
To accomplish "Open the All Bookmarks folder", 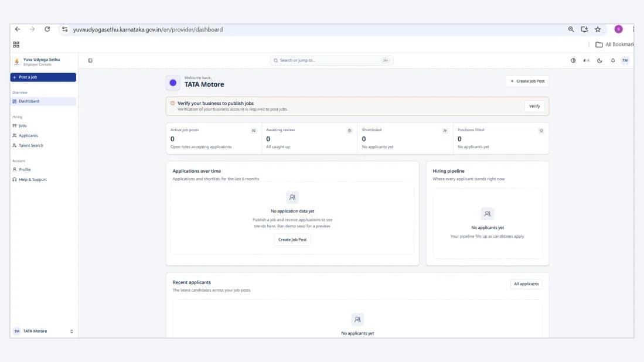I will (615, 45).
